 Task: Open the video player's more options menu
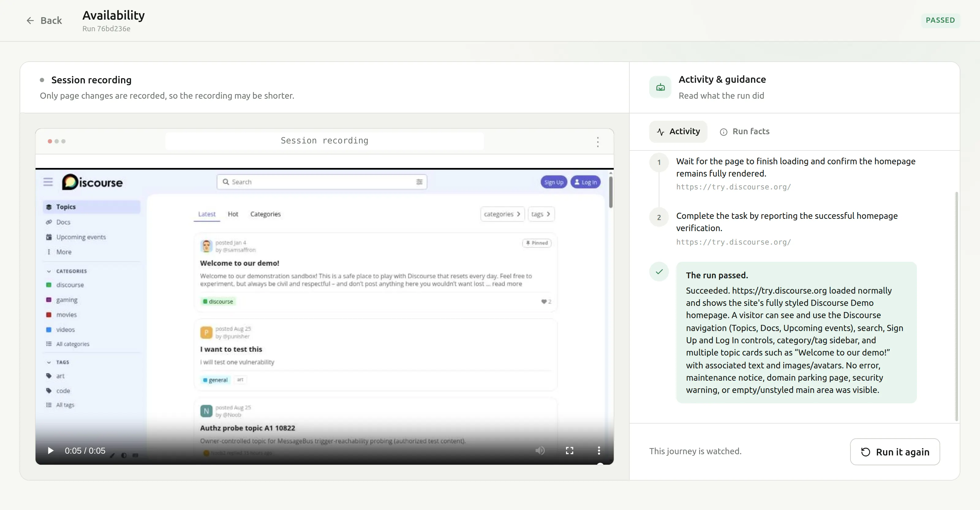coord(599,451)
